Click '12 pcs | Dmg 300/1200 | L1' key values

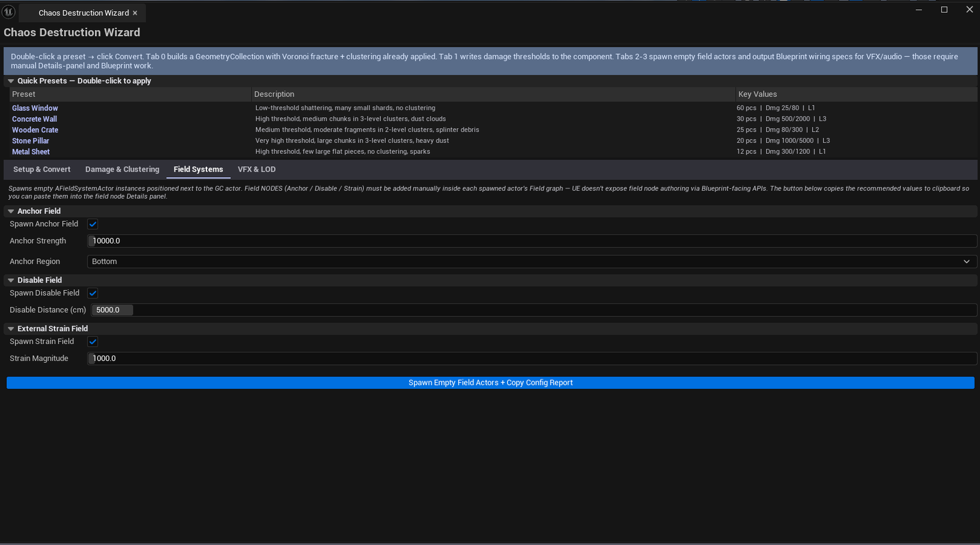point(781,152)
